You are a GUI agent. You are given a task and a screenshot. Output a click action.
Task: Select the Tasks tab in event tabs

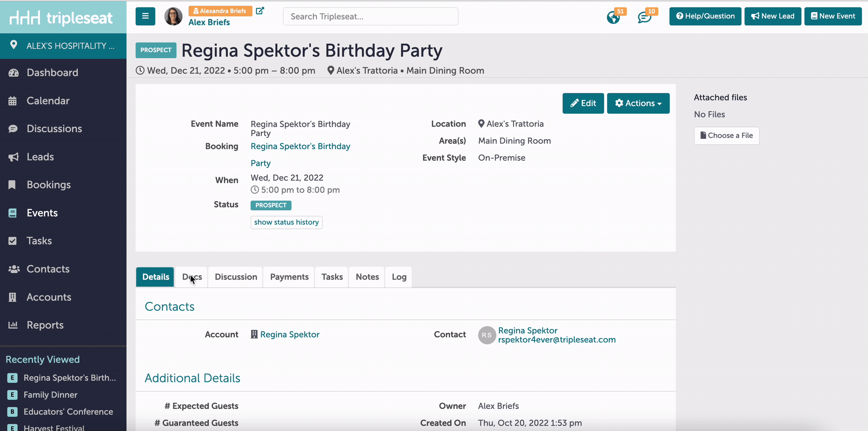click(x=332, y=277)
